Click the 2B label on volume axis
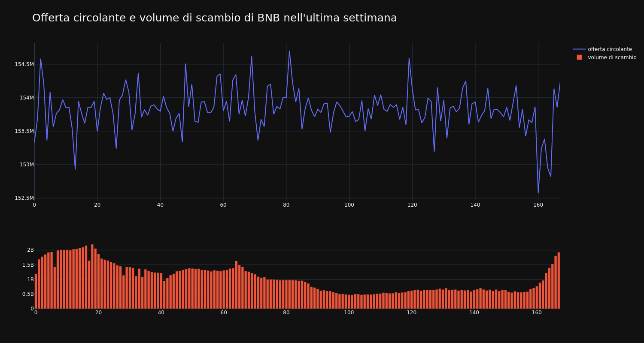 pos(30,250)
